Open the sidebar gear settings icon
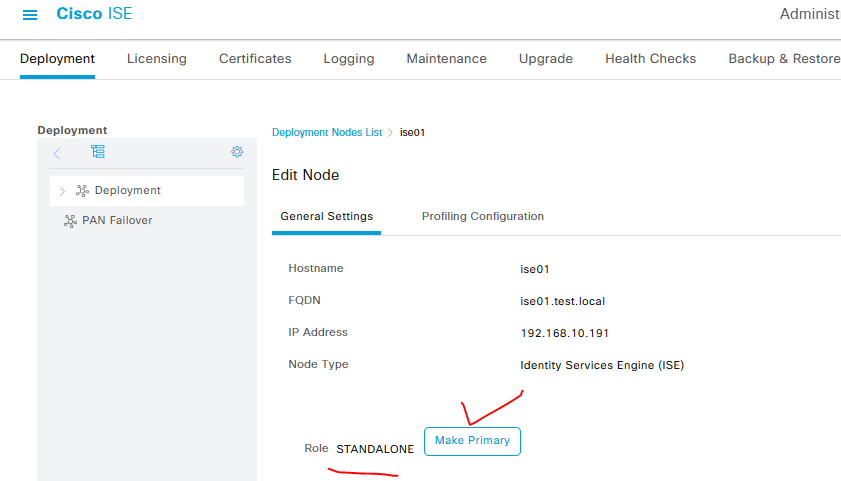841x481 pixels. 237,152
